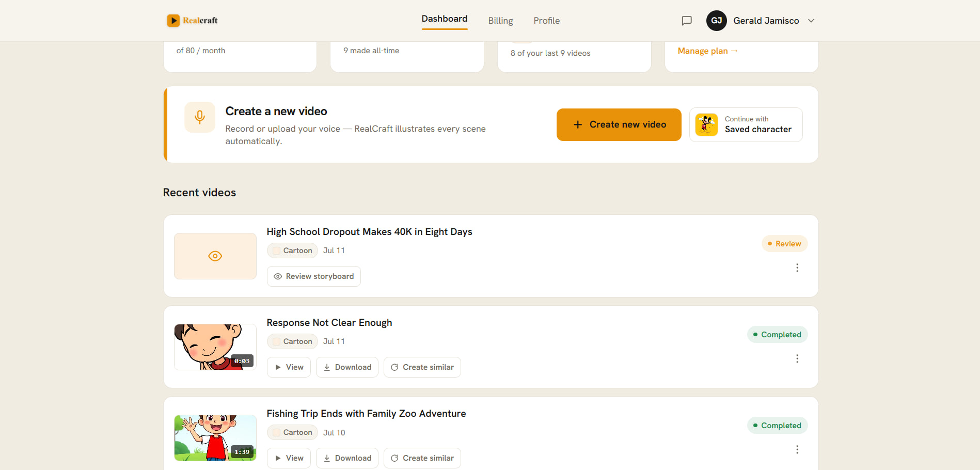Click Review storyboard button

click(314, 276)
